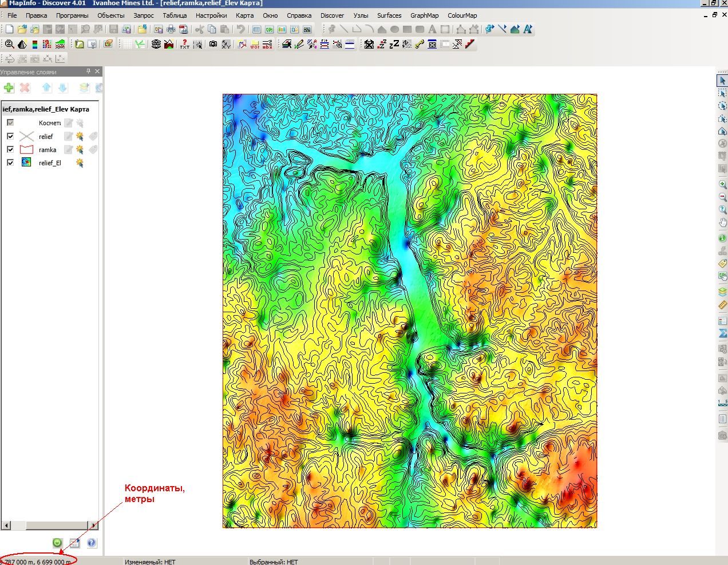Image resolution: width=728 pixels, height=565 pixels.
Task: Click the blue help question icon in layer panel
Action: 92,543
